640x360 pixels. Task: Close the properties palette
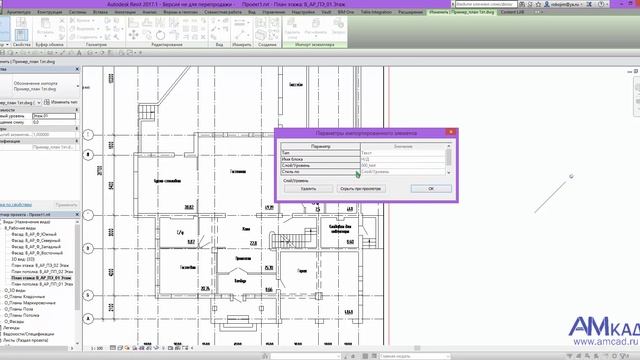[77, 69]
